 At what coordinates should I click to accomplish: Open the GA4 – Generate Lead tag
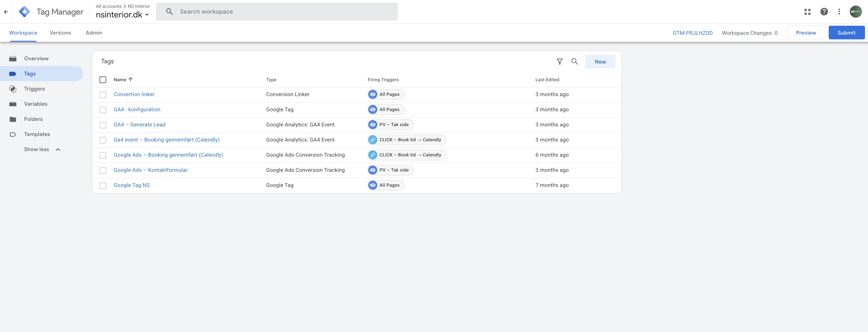(140, 125)
